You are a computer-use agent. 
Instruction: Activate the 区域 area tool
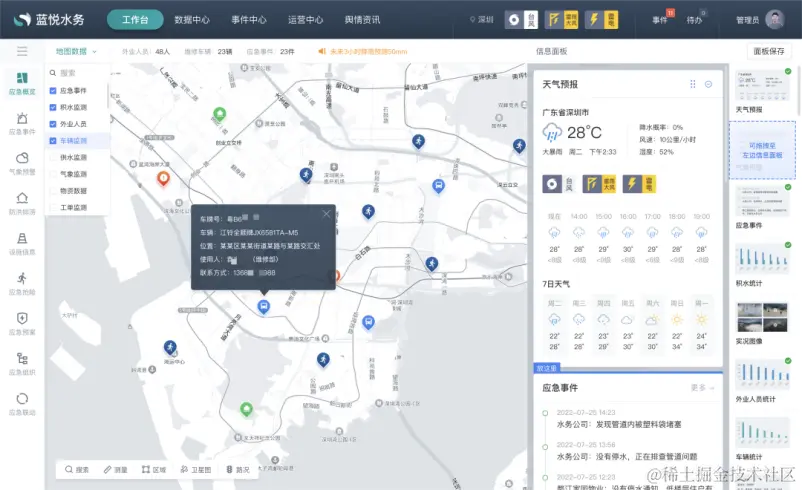tap(154, 470)
